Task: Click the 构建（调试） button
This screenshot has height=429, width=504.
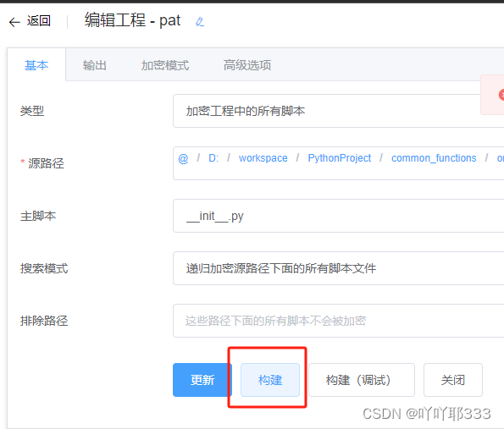Action: coord(362,380)
